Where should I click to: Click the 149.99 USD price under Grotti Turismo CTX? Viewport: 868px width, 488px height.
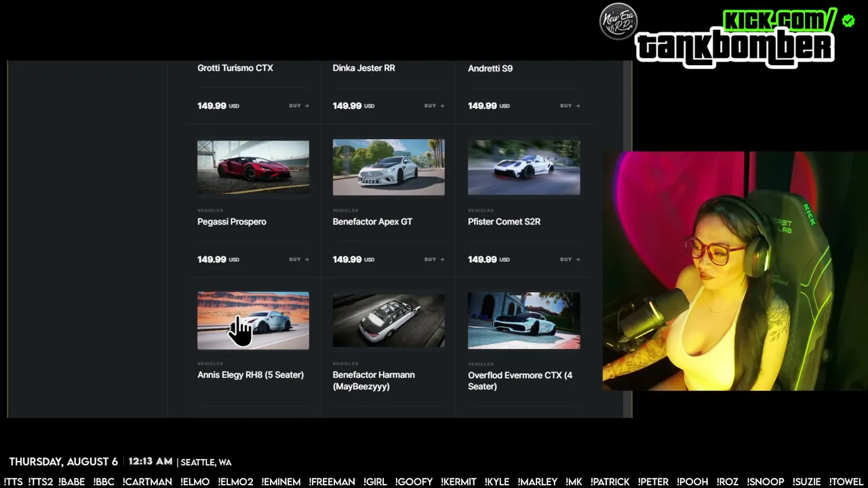click(218, 106)
